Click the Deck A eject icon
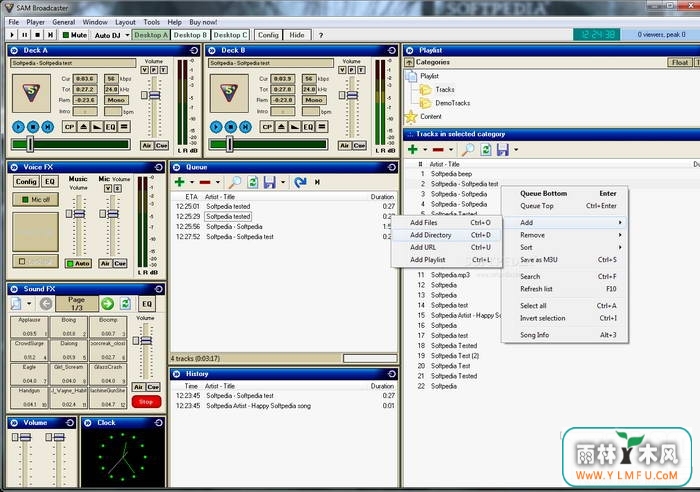Viewport: 700px width, 492px height. click(83, 127)
